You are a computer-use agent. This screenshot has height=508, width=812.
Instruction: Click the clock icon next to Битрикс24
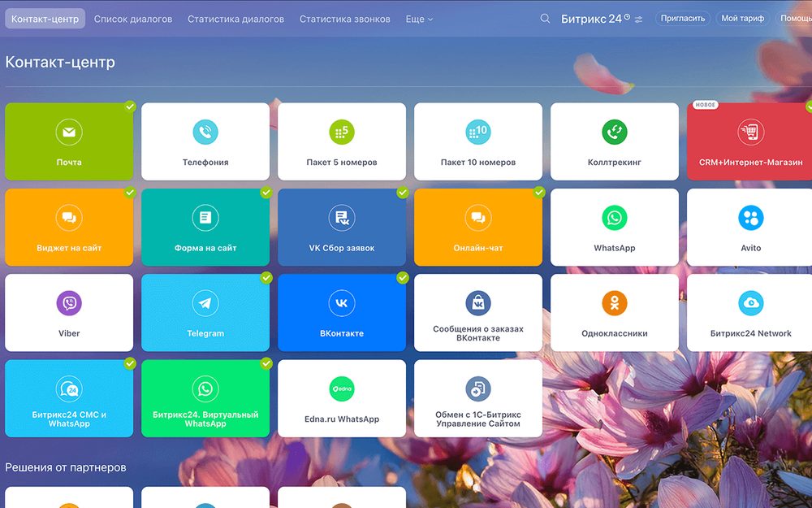(627, 16)
